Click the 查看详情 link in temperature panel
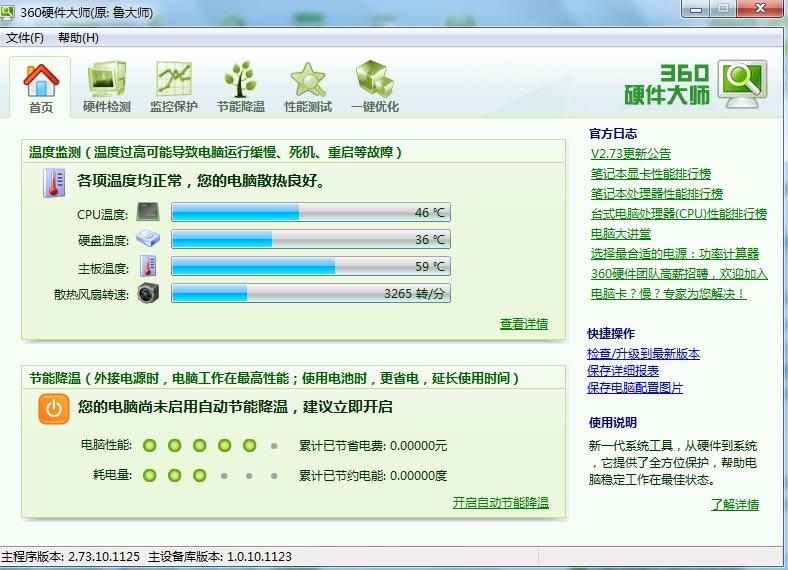 pos(524,324)
